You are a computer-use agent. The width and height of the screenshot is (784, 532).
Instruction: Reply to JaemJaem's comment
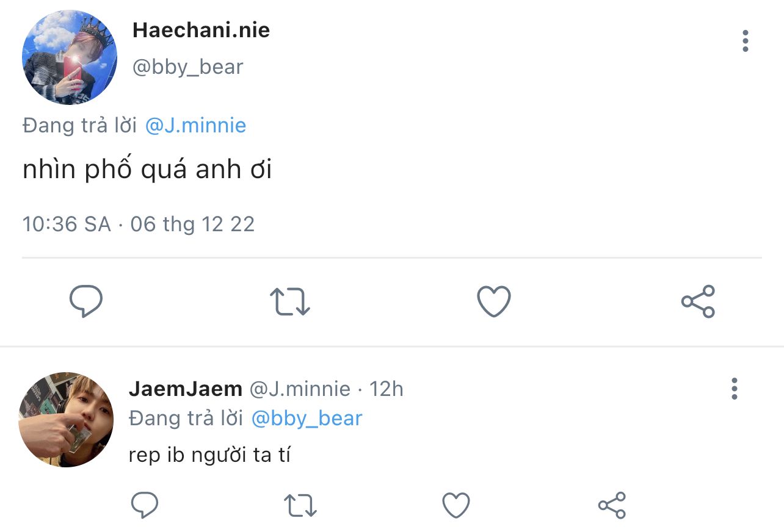pyautogui.click(x=145, y=505)
